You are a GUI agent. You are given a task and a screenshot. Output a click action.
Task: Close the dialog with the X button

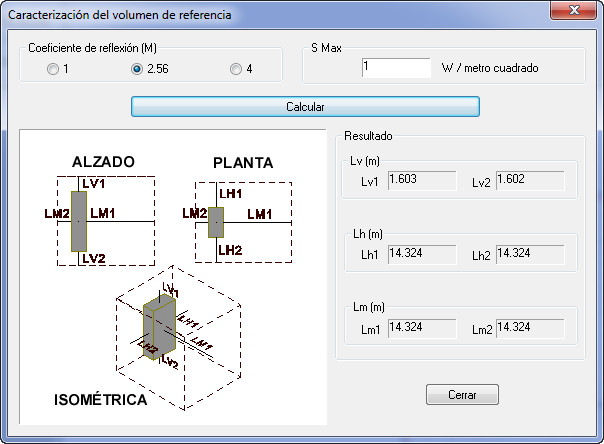(x=574, y=10)
